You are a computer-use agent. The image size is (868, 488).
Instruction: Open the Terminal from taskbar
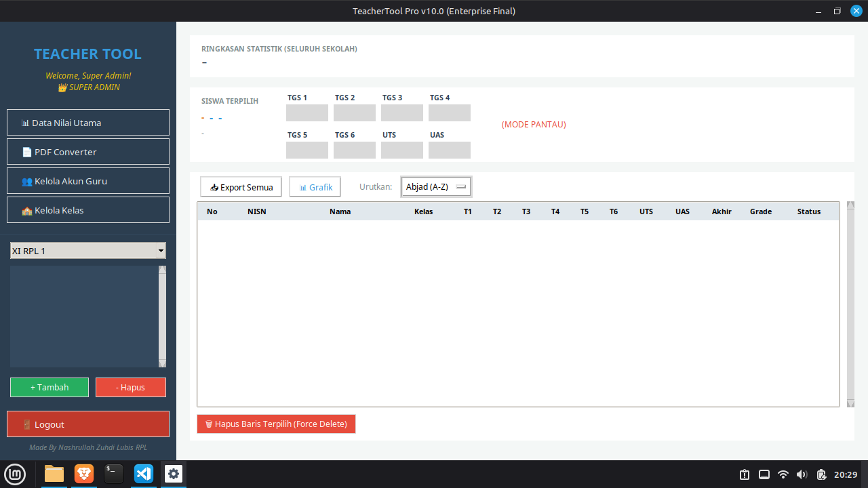pyautogui.click(x=114, y=474)
